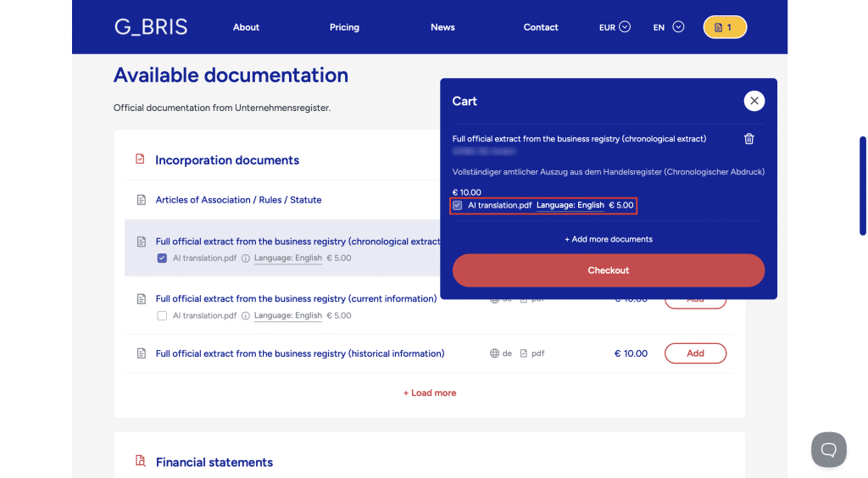
Task: Select the Available documentation heading
Action: coord(231,75)
